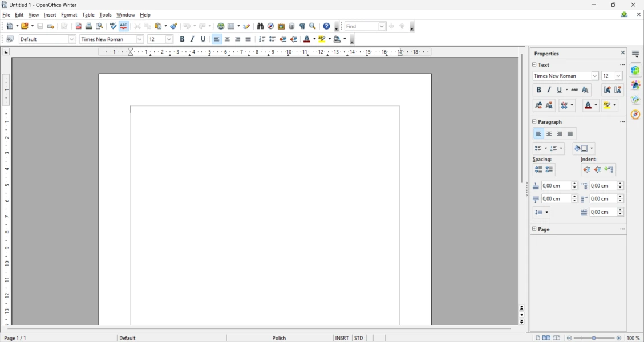Image resolution: width=644 pixels, height=342 pixels.
Task: Toggle nonprinting characters paragraph mark
Action: 302,26
